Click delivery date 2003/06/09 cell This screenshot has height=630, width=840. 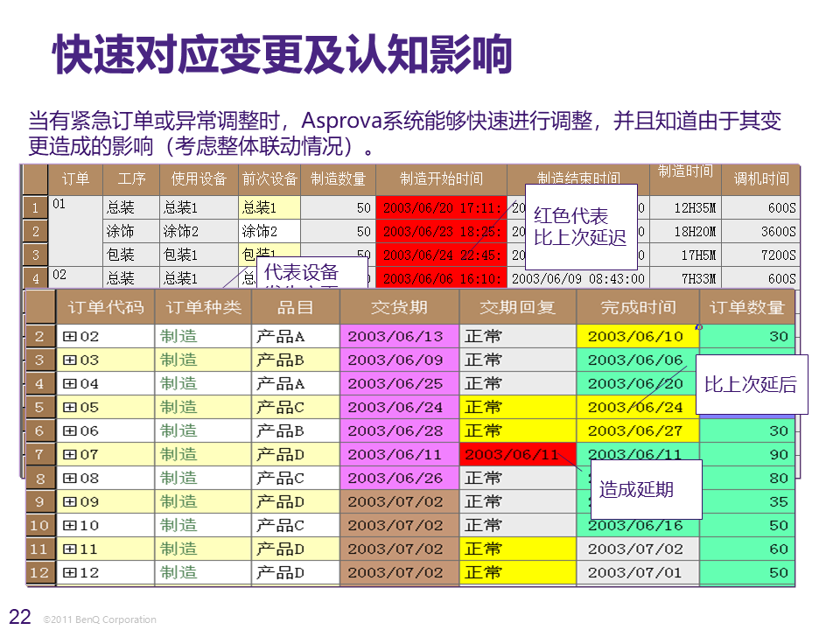[x=400, y=360]
